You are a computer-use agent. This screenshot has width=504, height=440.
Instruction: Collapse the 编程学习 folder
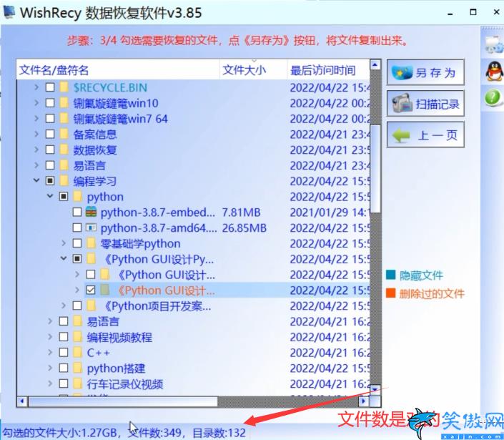(36, 180)
